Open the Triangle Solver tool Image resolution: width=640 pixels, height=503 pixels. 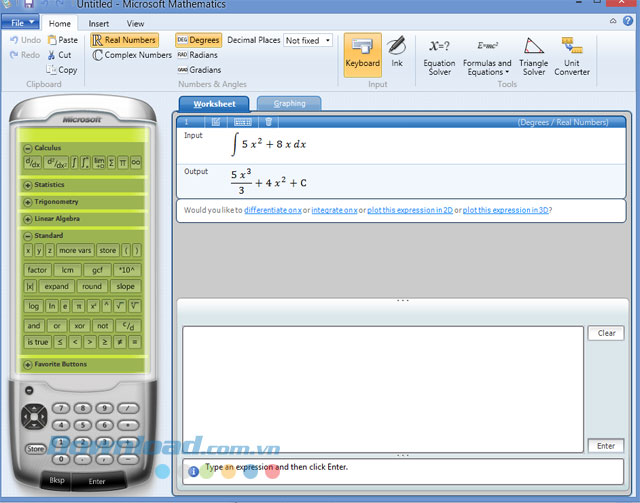point(533,56)
